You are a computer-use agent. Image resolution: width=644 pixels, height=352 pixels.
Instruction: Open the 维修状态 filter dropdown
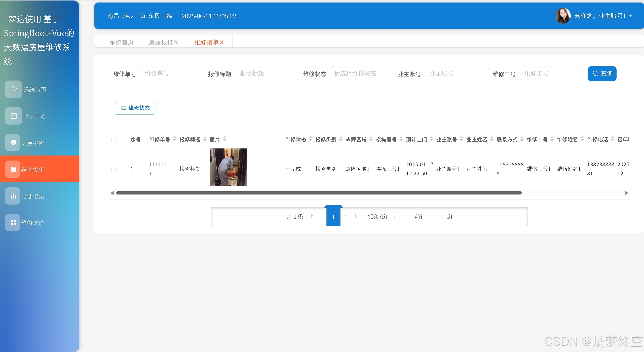362,74
